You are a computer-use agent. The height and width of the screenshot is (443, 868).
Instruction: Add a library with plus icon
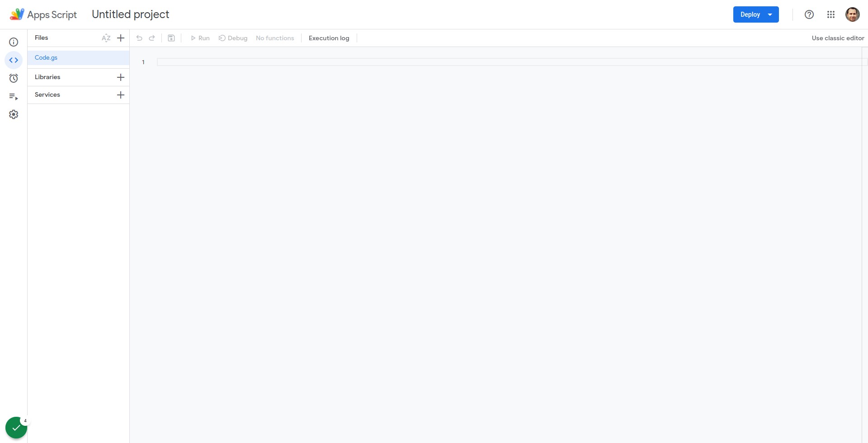pyautogui.click(x=121, y=77)
